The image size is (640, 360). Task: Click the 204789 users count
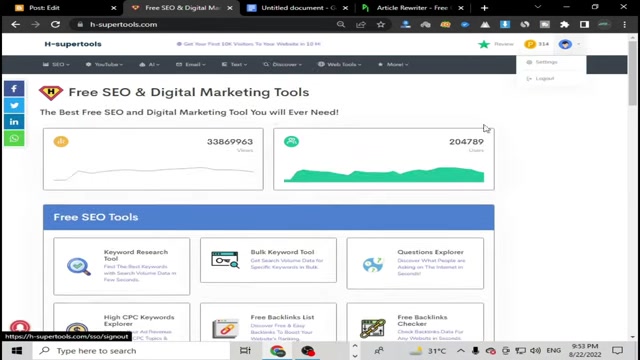click(x=467, y=142)
